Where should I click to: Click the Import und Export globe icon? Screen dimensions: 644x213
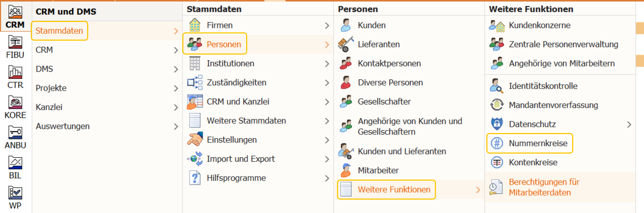(x=195, y=159)
